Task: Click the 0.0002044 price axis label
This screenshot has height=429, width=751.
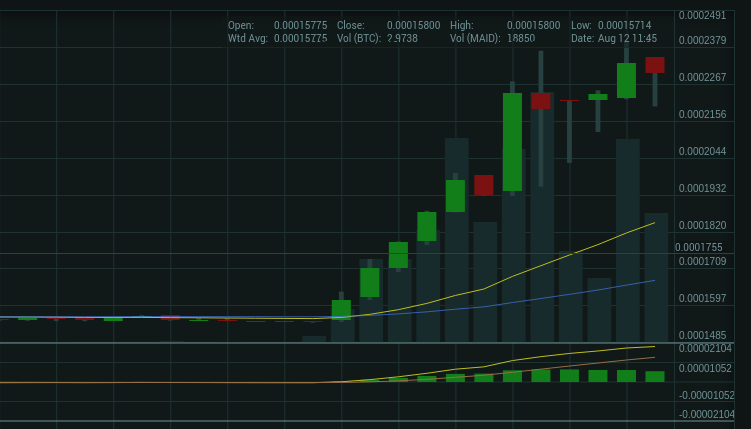Action: coord(702,151)
